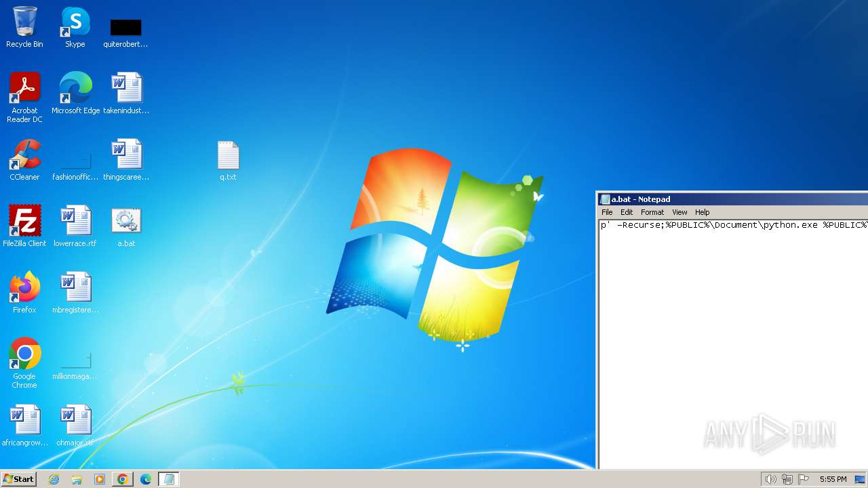Image resolution: width=868 pixels, height=488 pixels.
Task: Open the Notepad Format menu
Action: pyautogui.click(x=652, y=212)
